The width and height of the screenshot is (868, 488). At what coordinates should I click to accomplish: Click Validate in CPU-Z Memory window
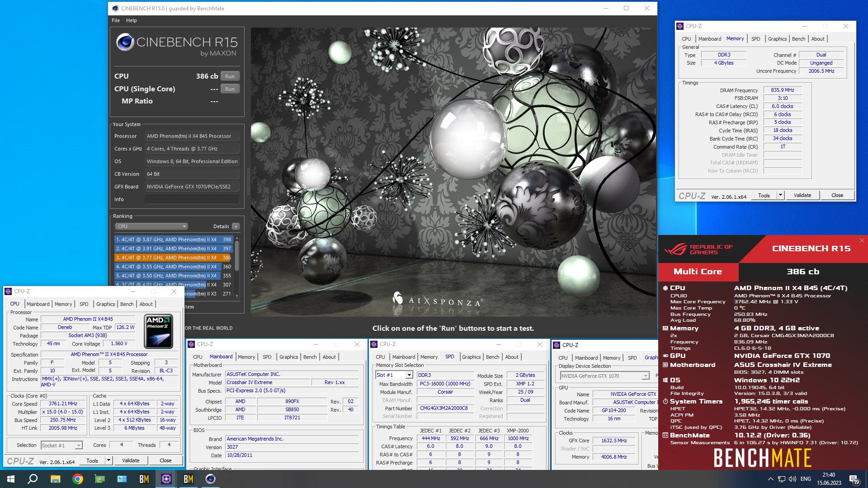pos(802,195)
